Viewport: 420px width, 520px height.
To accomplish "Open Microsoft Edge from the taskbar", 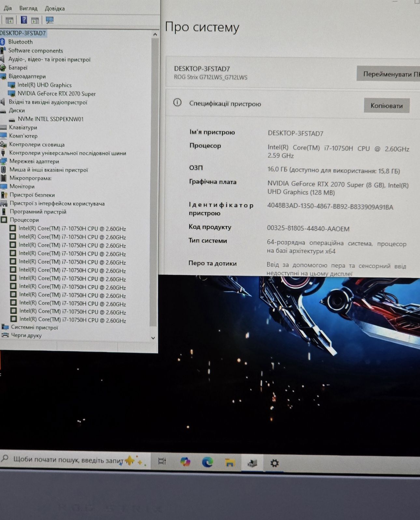I will pyautogui.click(x=207, y=462).
